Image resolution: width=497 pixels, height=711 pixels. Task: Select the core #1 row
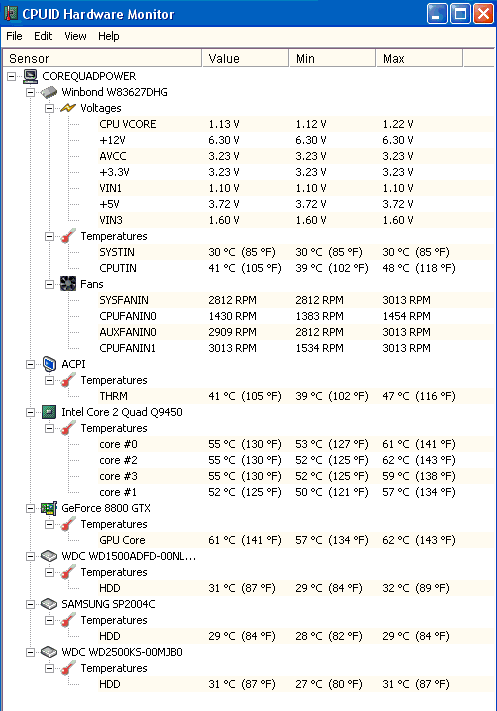296,492
